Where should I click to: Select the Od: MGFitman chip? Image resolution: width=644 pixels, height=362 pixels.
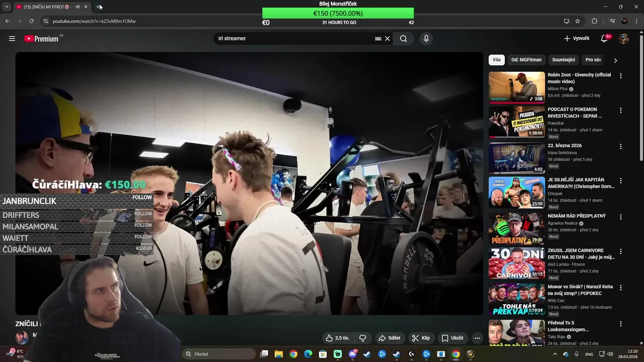[x=526, y=60]
